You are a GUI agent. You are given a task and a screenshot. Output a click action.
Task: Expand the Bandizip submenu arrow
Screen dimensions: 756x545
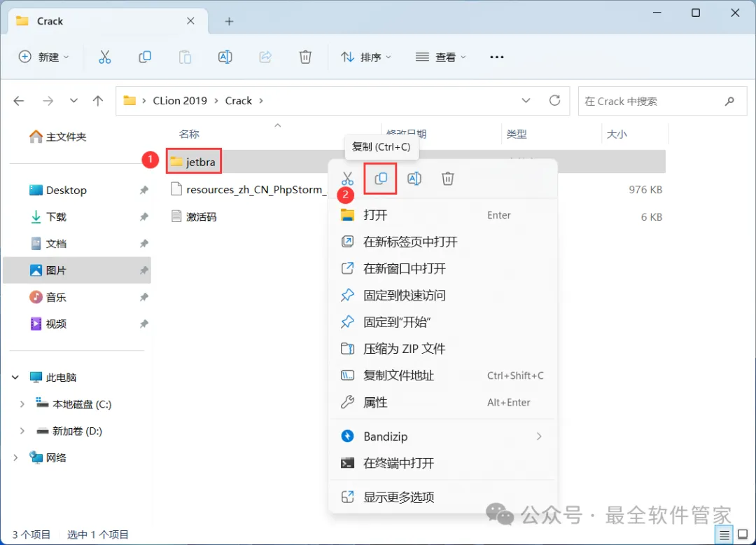point(539,436)
